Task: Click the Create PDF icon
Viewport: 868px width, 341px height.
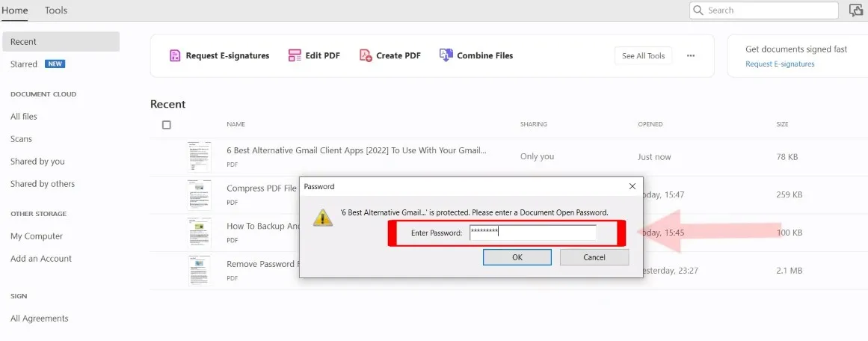Action: 366,55
